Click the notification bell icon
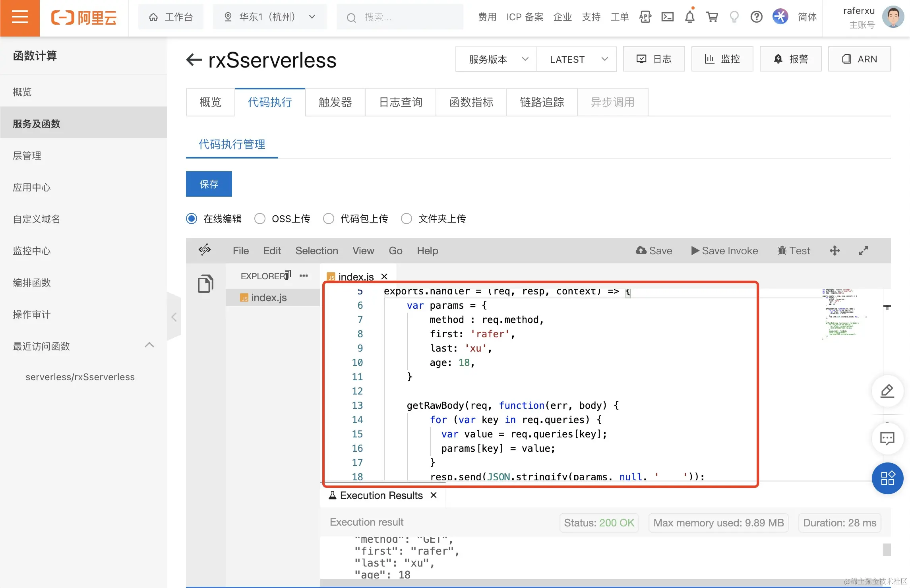The image size is (910, 588). [690, 17]
